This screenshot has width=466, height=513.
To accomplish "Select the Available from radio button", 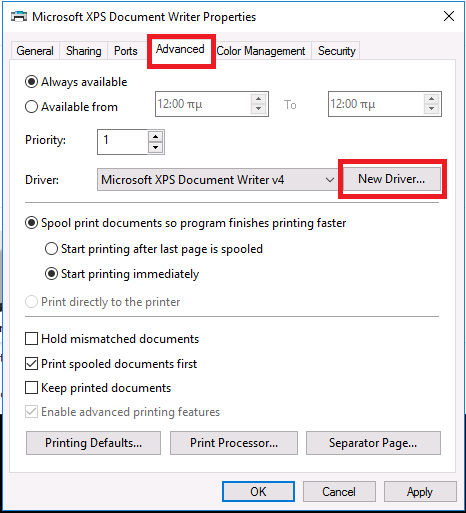I will (x=31, y=107).
